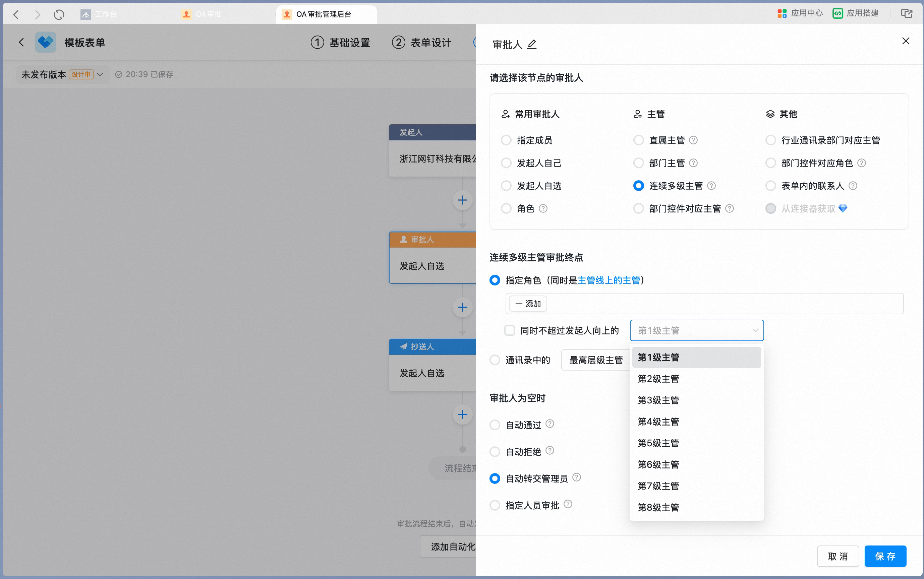Click help icon next to 自动转交管理员
Image resolution: width=924 pixels, height=579 pixels.
pyautogui.click(x=576, y=477)
